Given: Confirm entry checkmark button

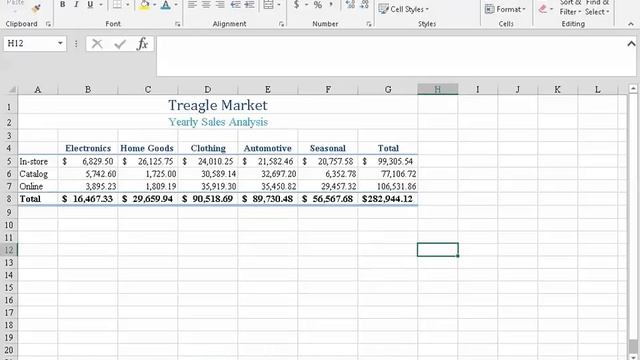Looking at the screenshot, I should click(x=120, y=44).
